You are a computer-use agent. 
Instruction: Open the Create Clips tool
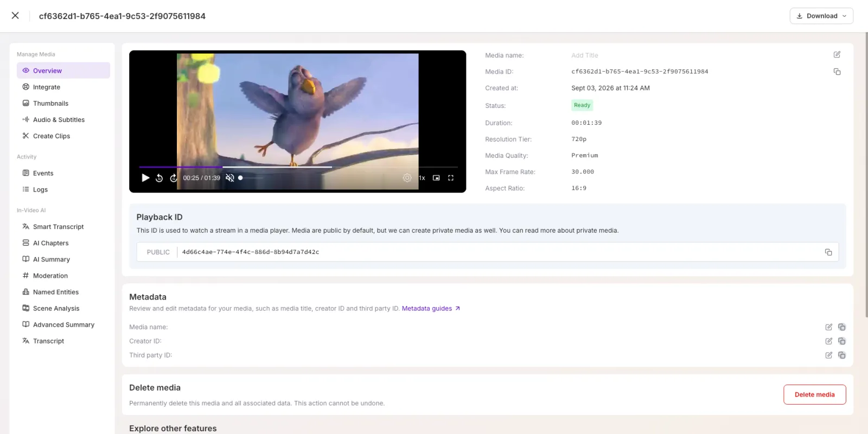pos(63,136)
